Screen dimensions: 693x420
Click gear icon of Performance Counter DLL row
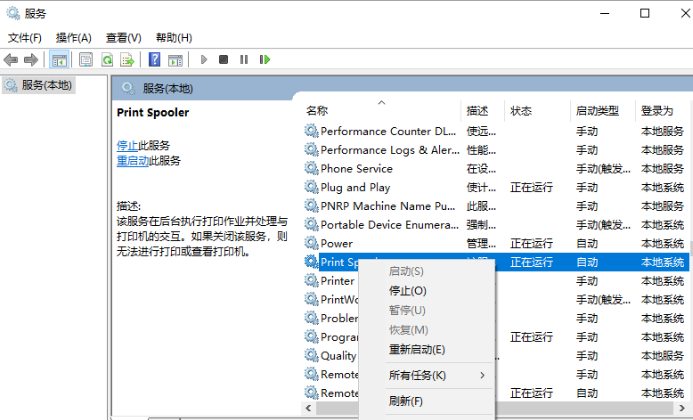coord(311,131)
